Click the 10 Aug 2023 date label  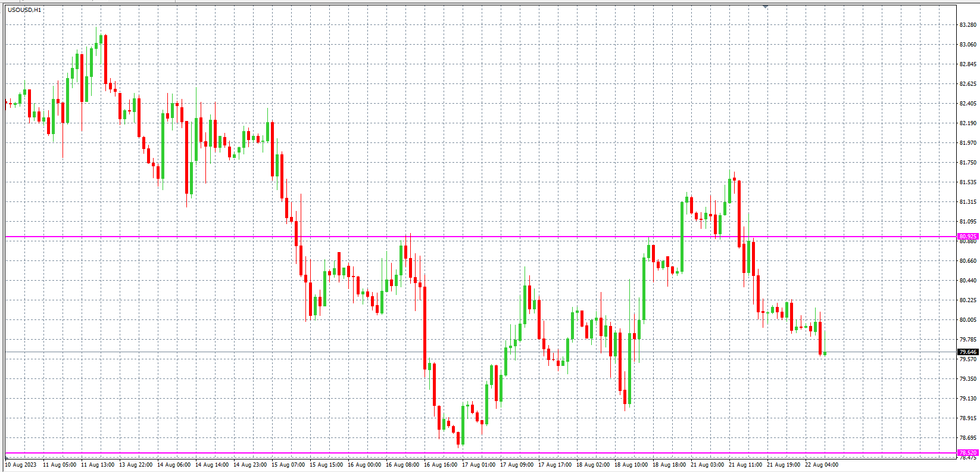(21, 465)
